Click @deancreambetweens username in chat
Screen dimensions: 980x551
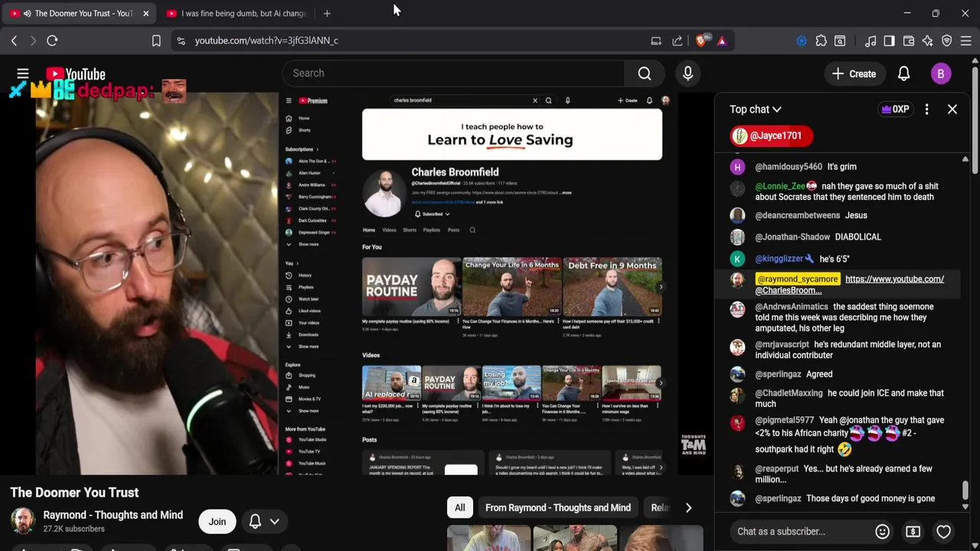tap(797, 216)
